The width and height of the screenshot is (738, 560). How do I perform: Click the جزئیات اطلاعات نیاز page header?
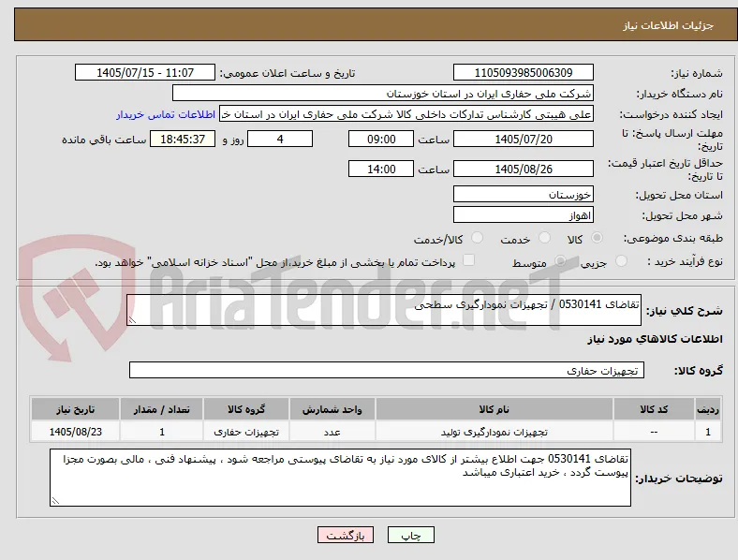pos(669,25)
